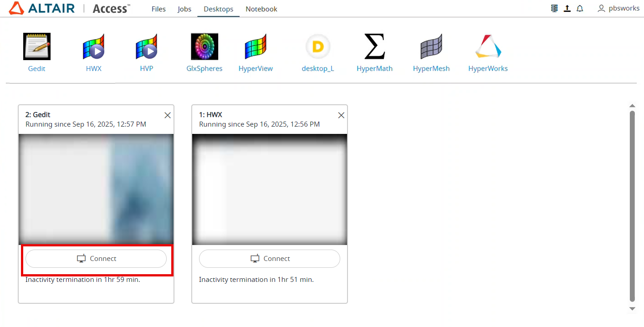Click the Gedit label under the icon
Viewport: 644px width, 327px height.
tap(37, 69)
